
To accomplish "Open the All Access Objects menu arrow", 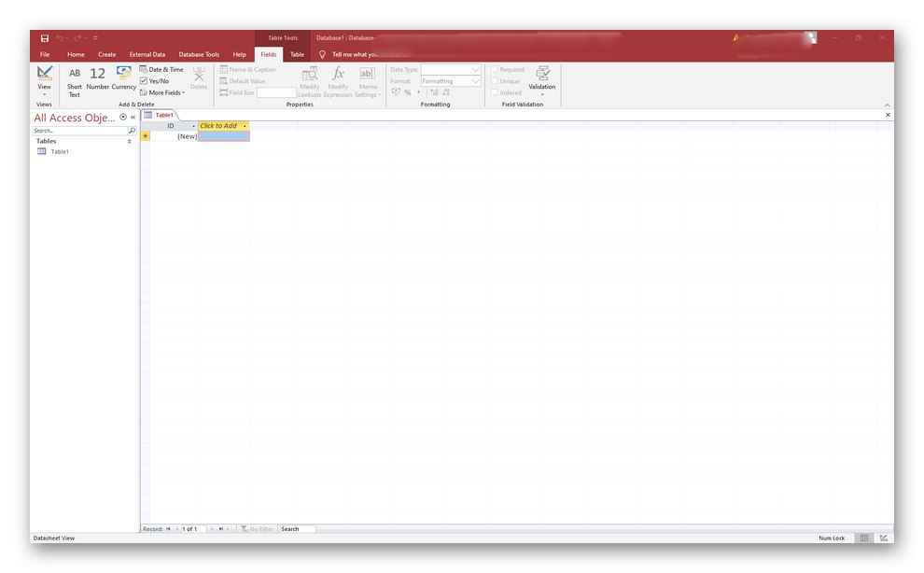I will pyautogui.click(x=123, y=118).
